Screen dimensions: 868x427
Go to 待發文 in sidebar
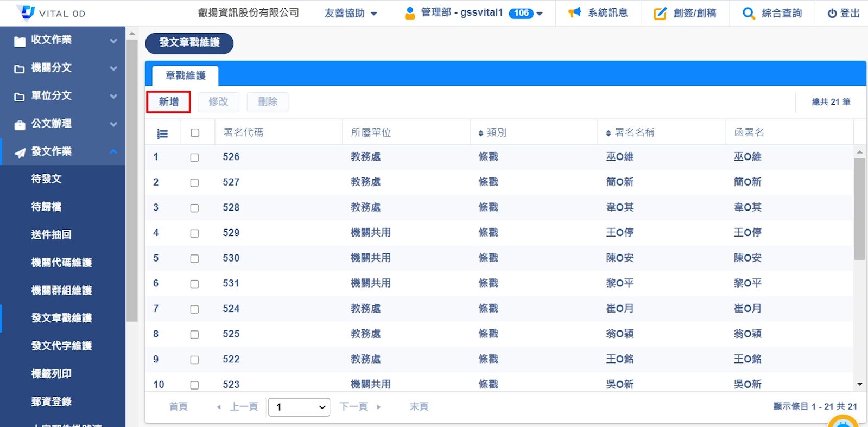tap(47, 179)
